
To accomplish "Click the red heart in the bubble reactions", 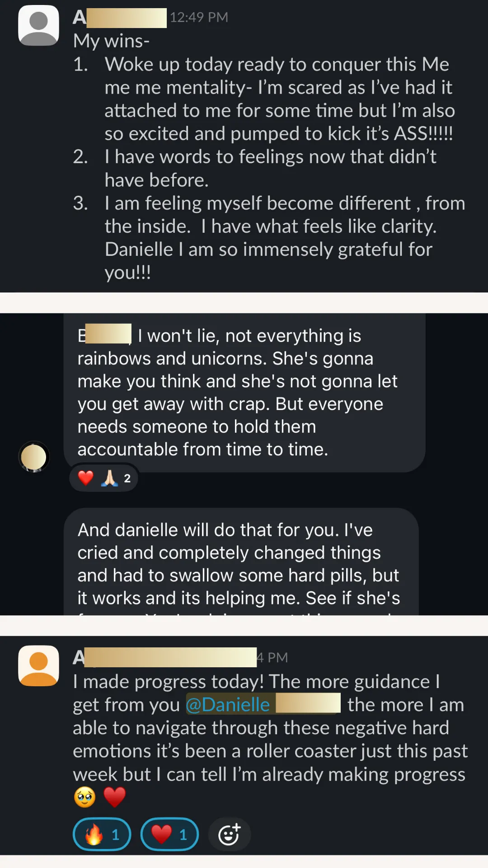I will coord(85,478).
